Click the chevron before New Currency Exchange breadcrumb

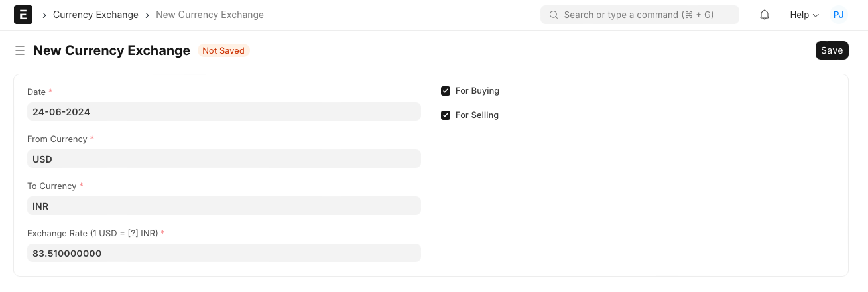[147, 15]
